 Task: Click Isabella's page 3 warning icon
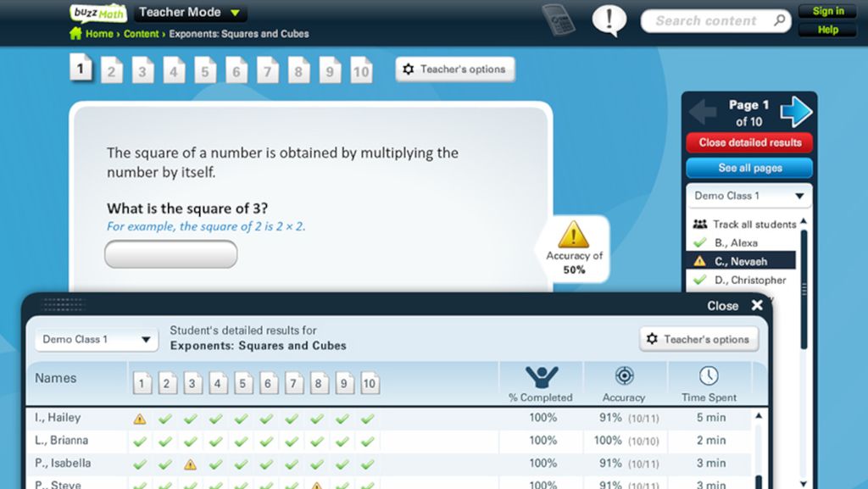190,464
